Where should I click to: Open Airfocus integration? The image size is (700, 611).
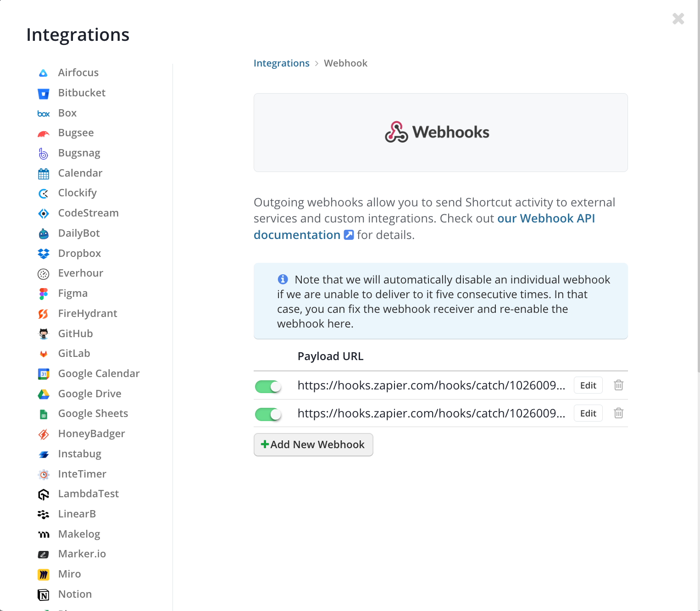[78, 72]
